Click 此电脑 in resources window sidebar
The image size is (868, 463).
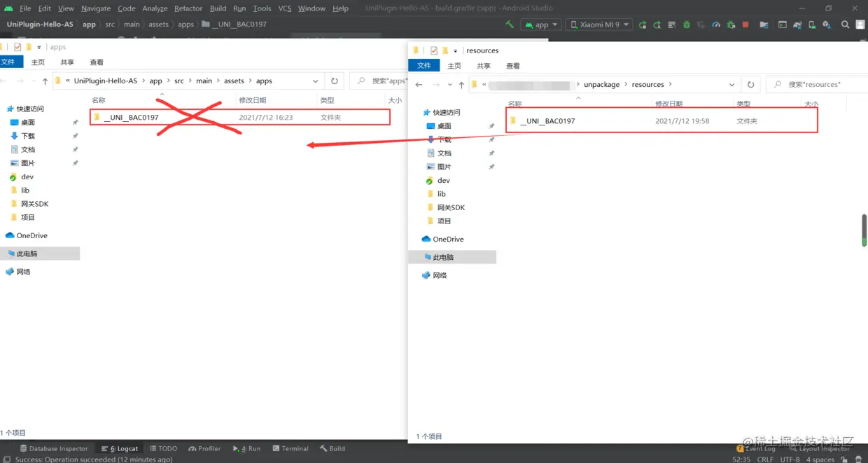click(x=452, y=258)
